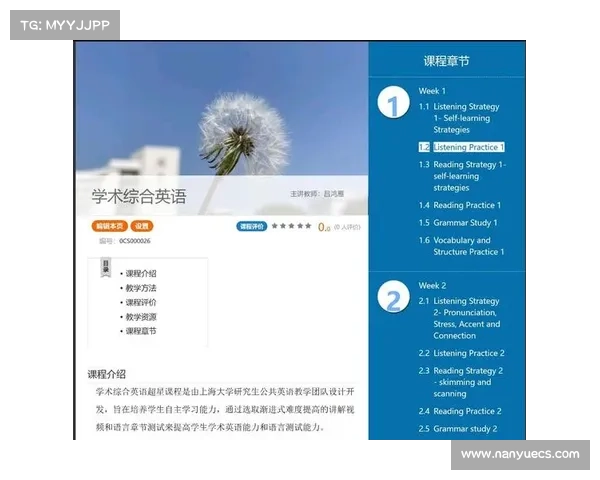Go to 课程评价 in the contents list

coord(140,302)
